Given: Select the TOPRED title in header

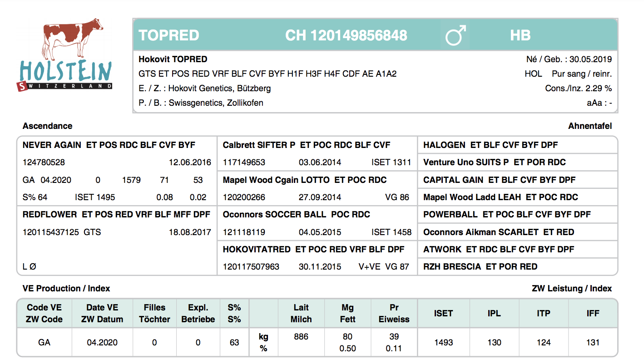Looking at the screenshot, I should tap(169, 35).
